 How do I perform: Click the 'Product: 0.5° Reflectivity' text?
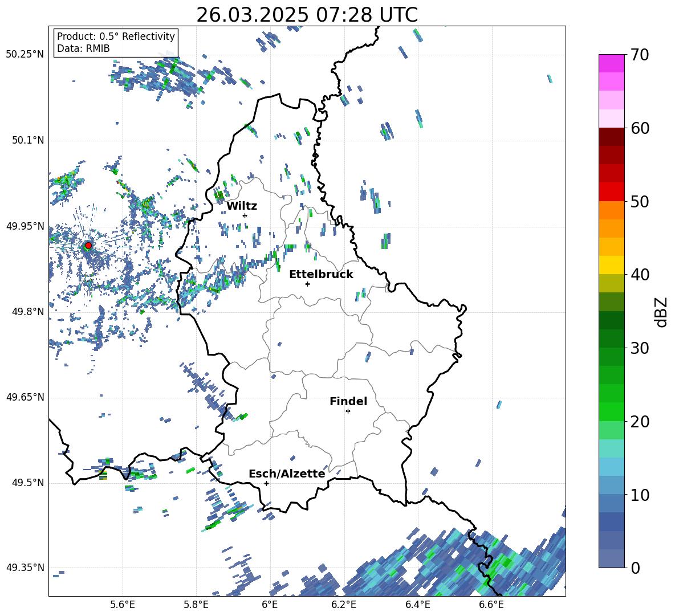coord(116,36)
